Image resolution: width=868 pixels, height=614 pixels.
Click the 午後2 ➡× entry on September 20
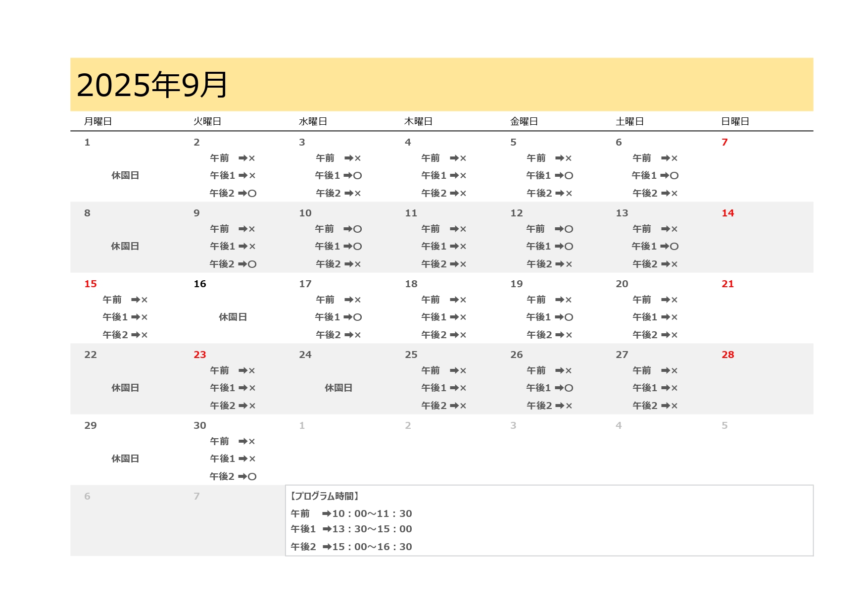click(655, 335)
